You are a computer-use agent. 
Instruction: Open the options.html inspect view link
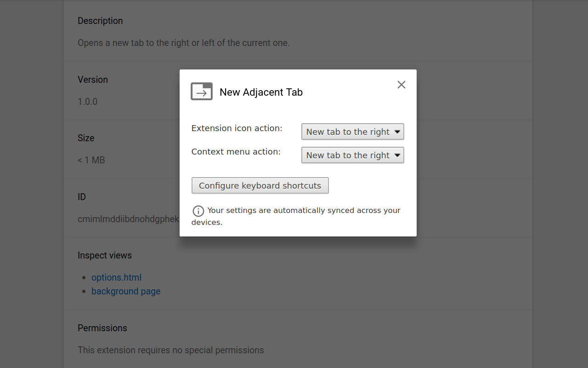(116, 277)
